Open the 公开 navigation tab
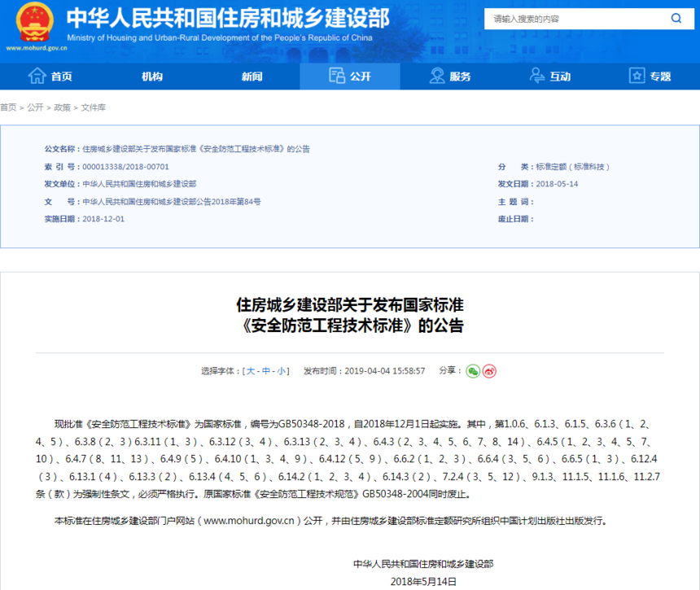 [x=350, y=76]
